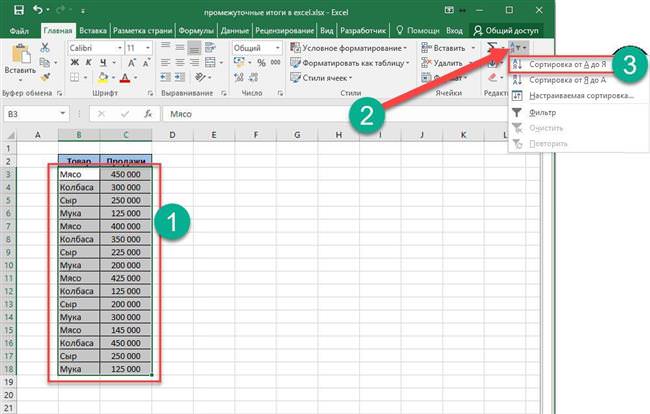This screenshot has width=650, height=414.
Task: Open the Calibri font name dropdown
Action: (120, 48)
